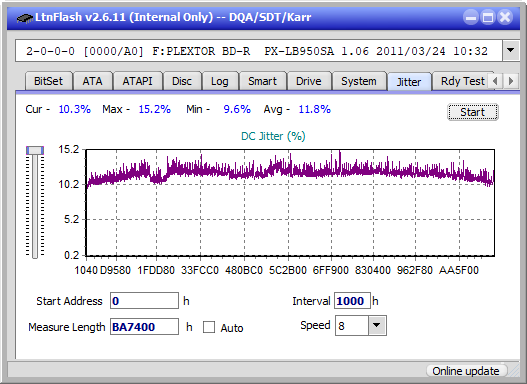Switch to the Drive tab

click(309, 81)
